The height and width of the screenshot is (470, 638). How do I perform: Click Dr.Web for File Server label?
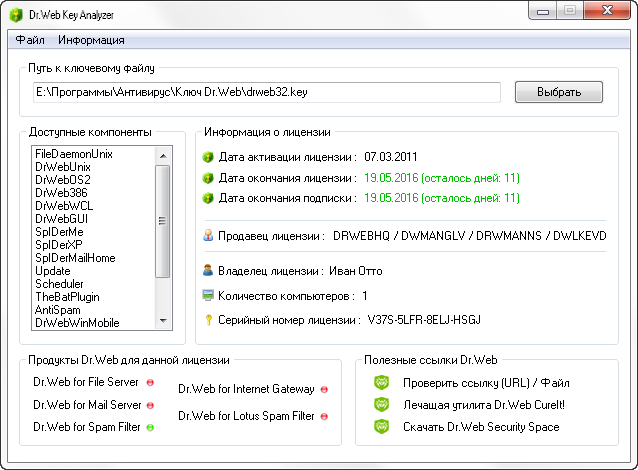point(86,382)
